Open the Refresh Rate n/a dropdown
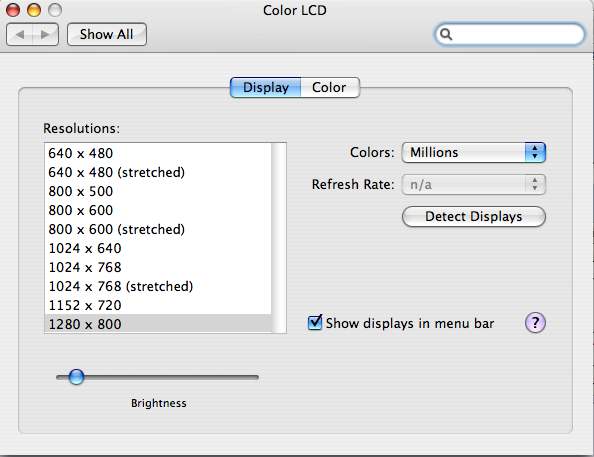 474,185
